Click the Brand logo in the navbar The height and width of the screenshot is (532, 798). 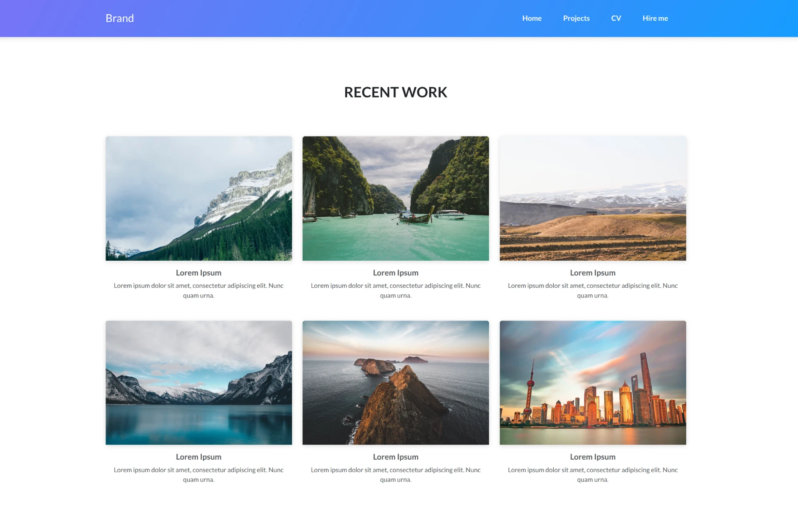click(x=120, y=18)
